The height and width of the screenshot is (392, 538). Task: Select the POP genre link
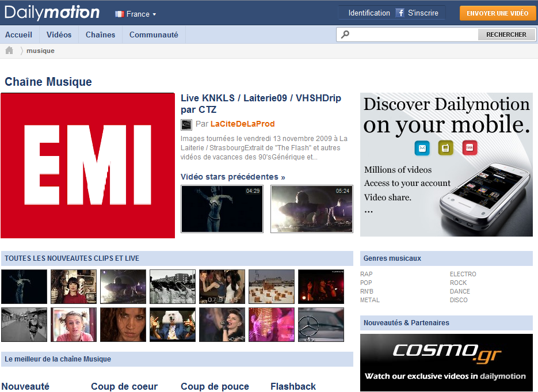pos(366,283)
